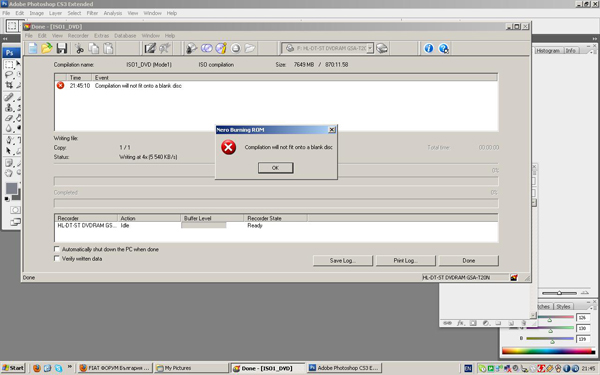Select Photoshop's Crop tool
Viewport: 600px width, 375px height.
(x=9, y=85)
